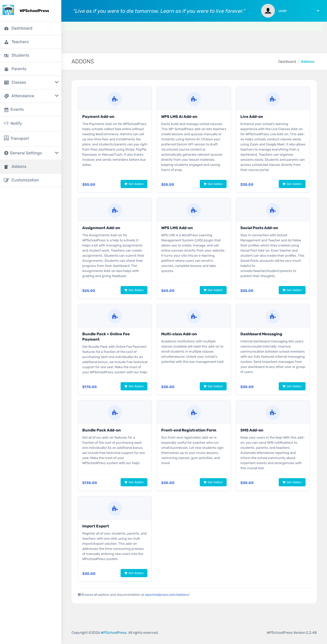Click the Bundle Pack Add-on puzzle icon
This screenshot has height=644, width=327.
[x=115, y=413]
